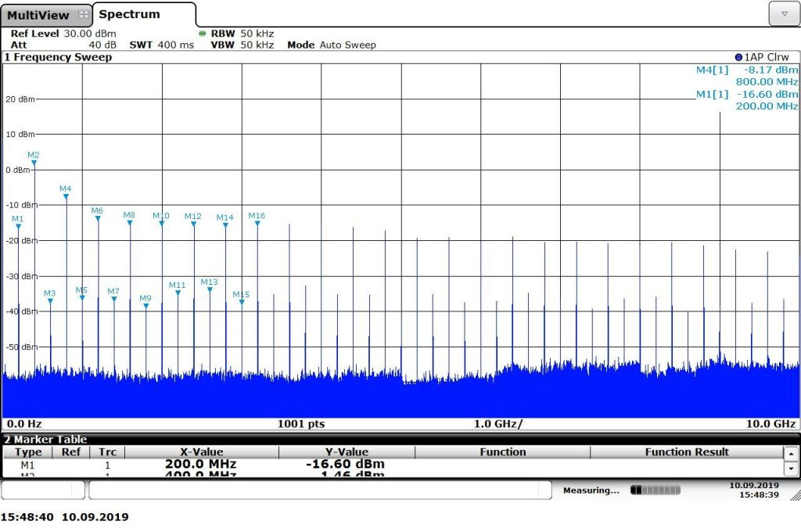The width and height of the screenshot is (801, 532).
Task: Click the Function Result column header
Action: 687,452
